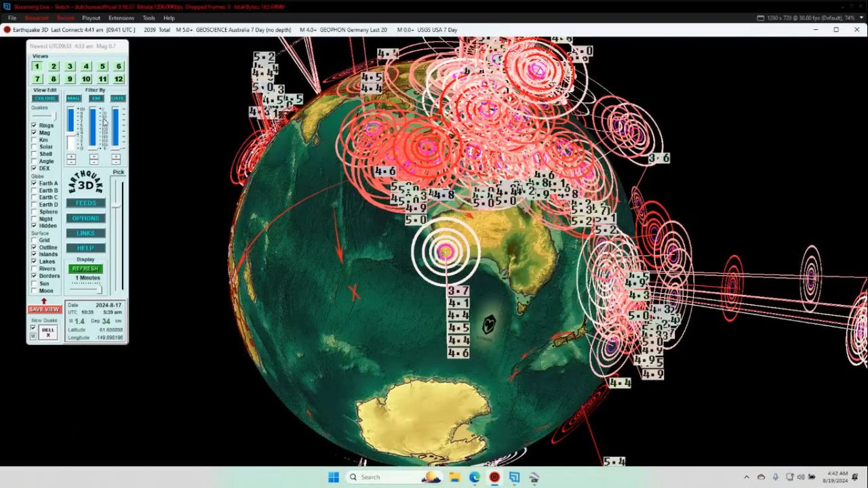Click the BELL X new quake button

pyautogui.click(x=48, y=332)
